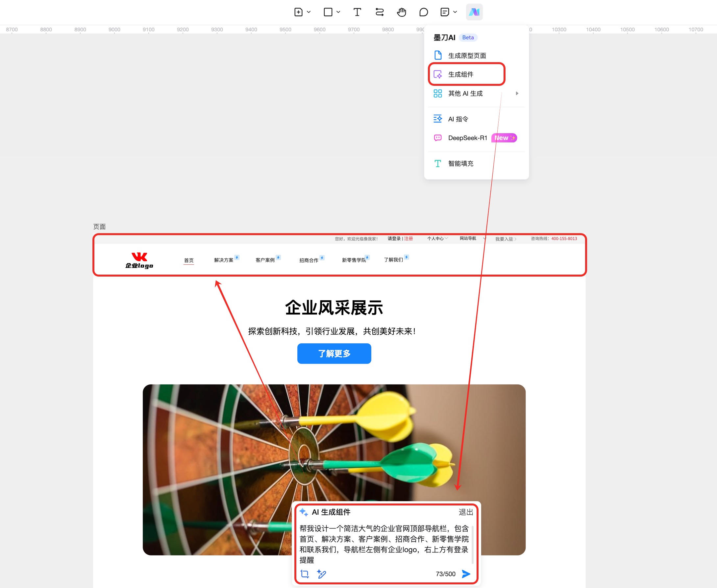Click the add page tool icon
The height and width of the screenshot is (588, 717).
click(x=298, y=12)
